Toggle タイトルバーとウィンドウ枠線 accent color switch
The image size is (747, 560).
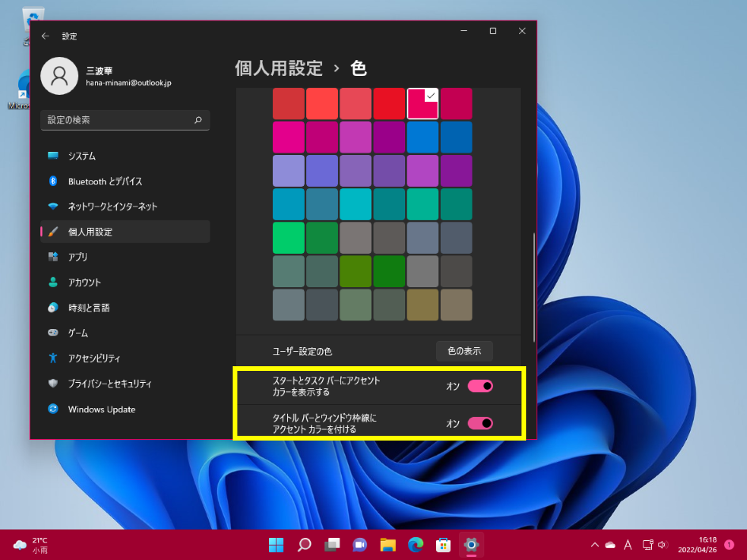[x=480, y=423]
